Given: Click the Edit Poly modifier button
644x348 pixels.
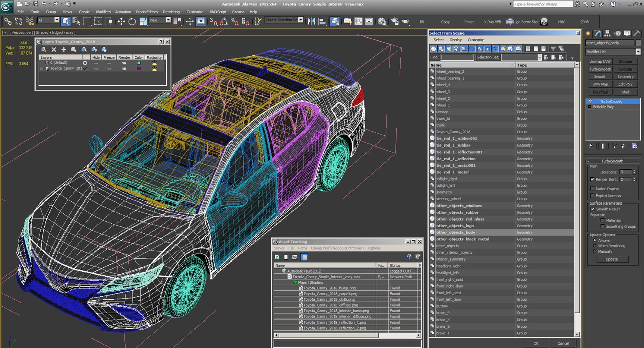Looking at the screenshot, I should [x=625, y=84].
